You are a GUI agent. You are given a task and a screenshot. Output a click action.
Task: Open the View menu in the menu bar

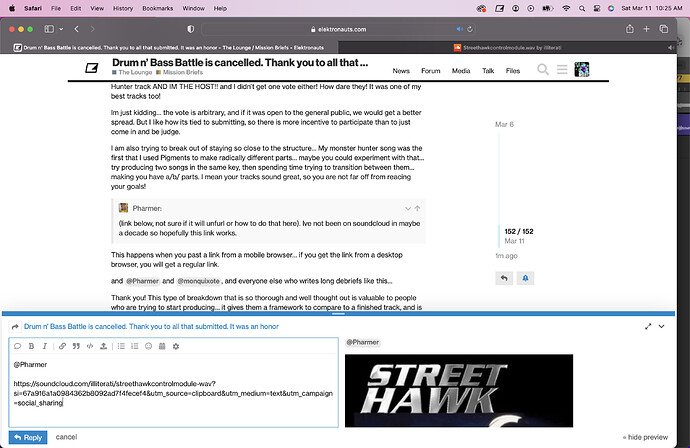(97, 8)
